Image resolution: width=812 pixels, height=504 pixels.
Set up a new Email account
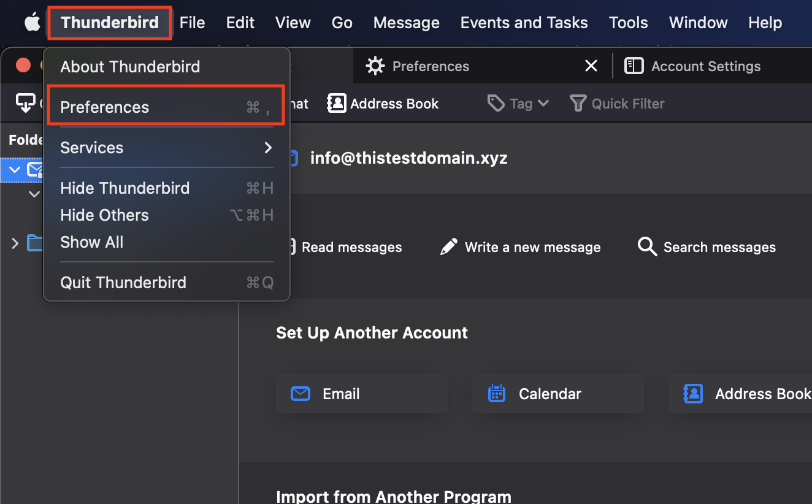[x=362, y=394]
